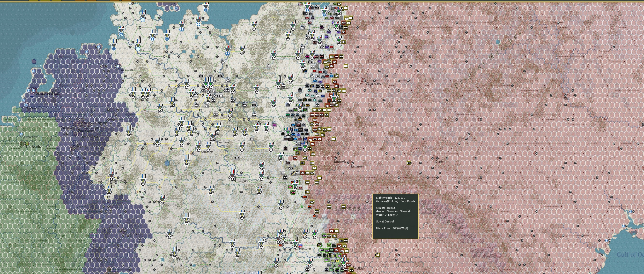Open the star depot marker at Prague
The width and height of the screenshot is (644, 274).
pyautogui.click(x=233, y=179)
